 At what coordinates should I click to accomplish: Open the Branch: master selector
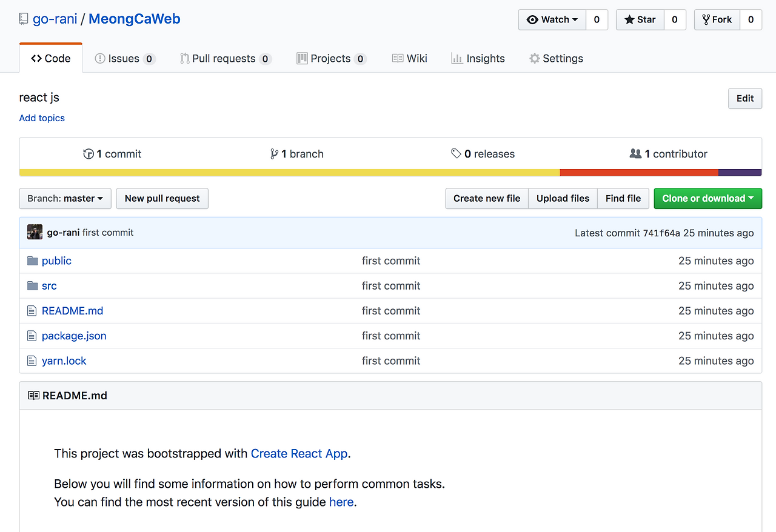(65, 198)
